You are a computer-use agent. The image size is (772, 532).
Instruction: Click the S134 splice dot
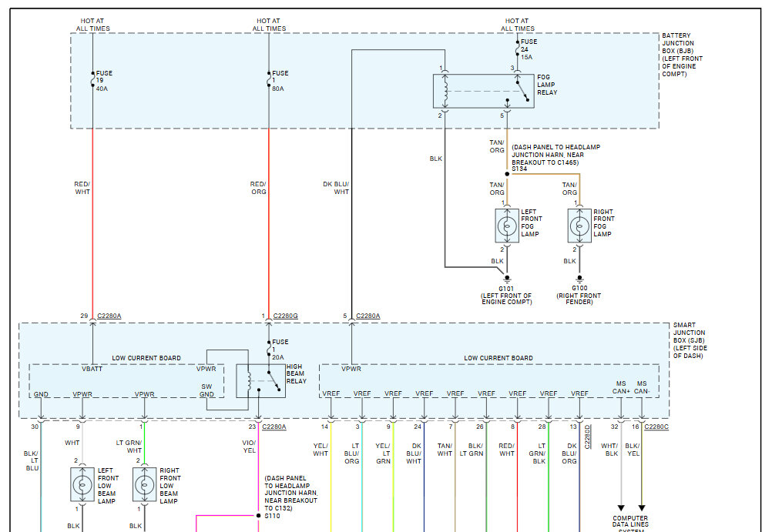pyautogui.click(x=507, y=174)
